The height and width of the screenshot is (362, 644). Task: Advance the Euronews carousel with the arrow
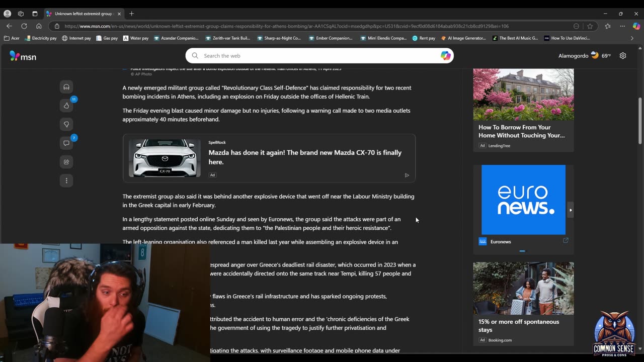pyautogui.click(x=571, y=210)
